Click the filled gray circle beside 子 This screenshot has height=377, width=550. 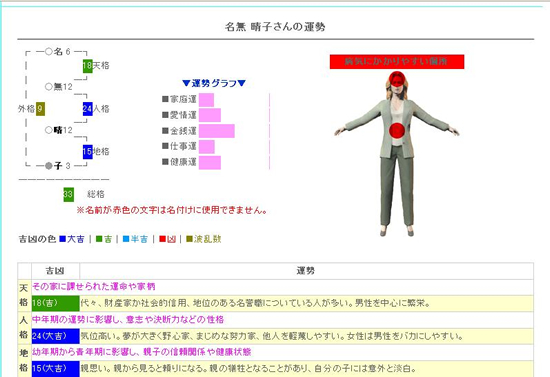tap(49, 166)
